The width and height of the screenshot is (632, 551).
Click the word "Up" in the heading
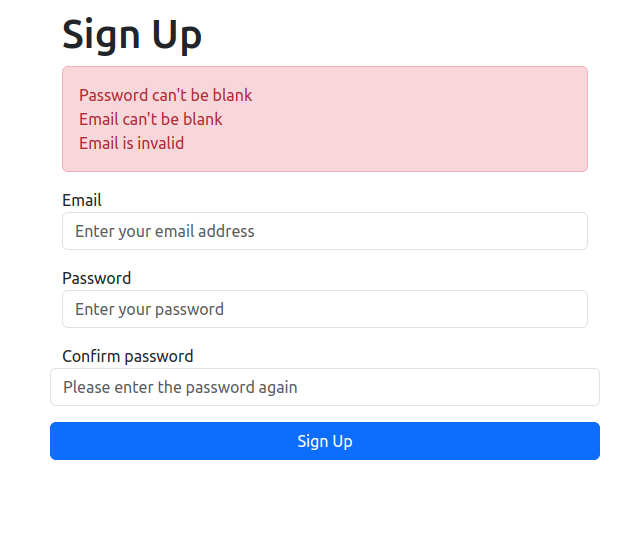(177, 35)
